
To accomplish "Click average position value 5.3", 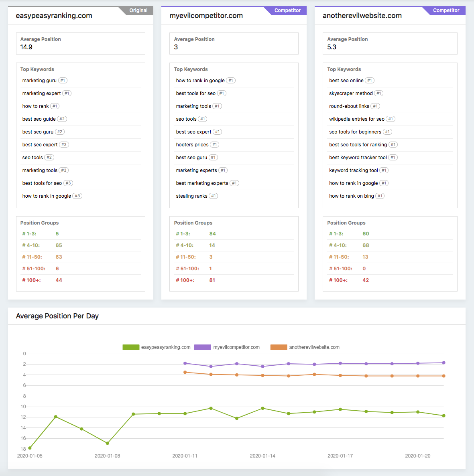I will point(332,47).
